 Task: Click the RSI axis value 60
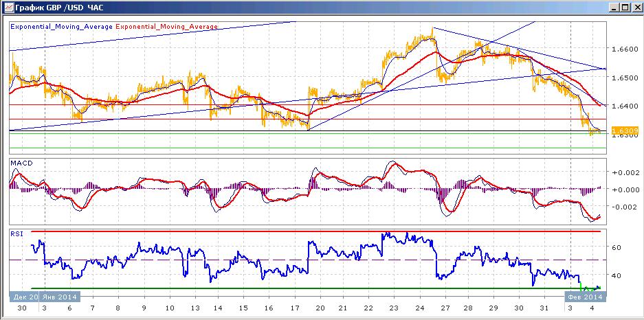617,247
